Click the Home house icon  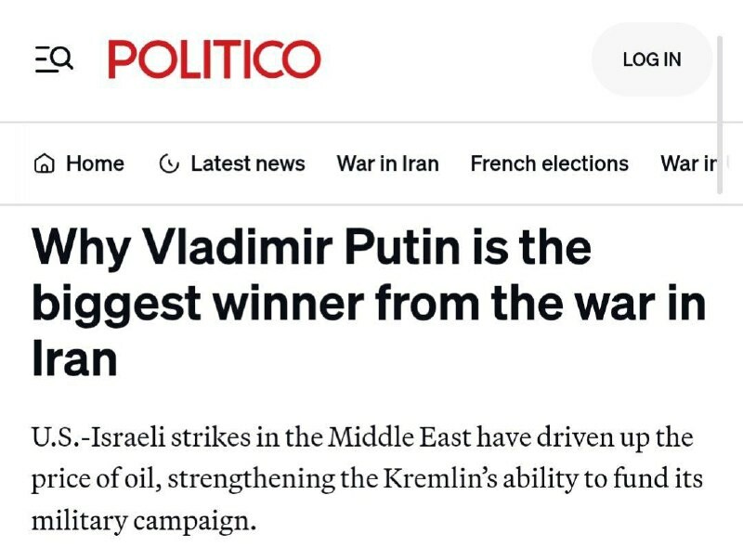[44, 164]
